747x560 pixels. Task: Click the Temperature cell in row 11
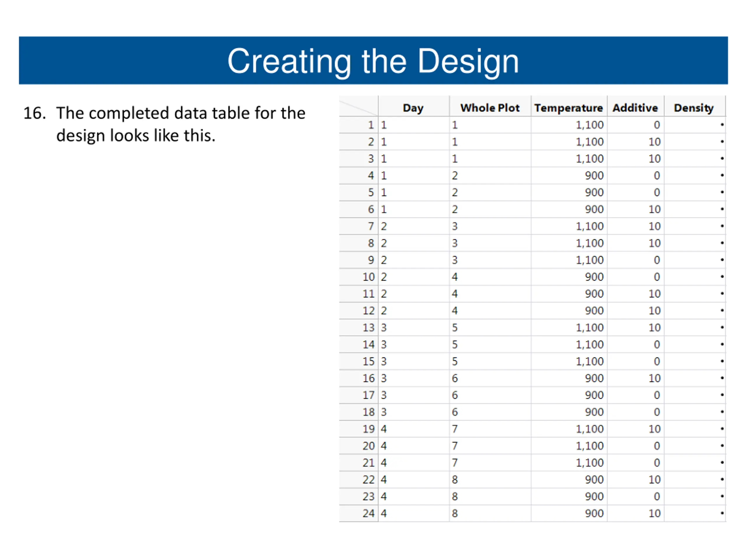tap(569, 294)
